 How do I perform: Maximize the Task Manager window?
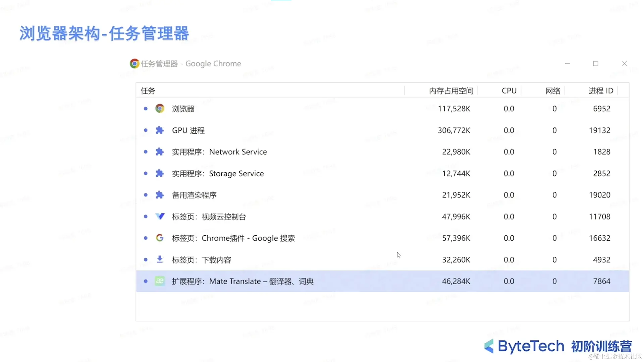tap(596, 64)
